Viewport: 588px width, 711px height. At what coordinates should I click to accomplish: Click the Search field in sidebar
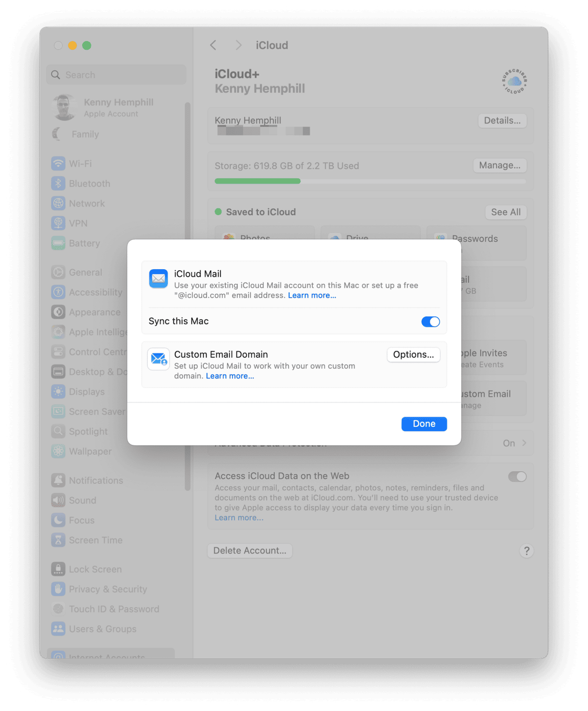116,75
